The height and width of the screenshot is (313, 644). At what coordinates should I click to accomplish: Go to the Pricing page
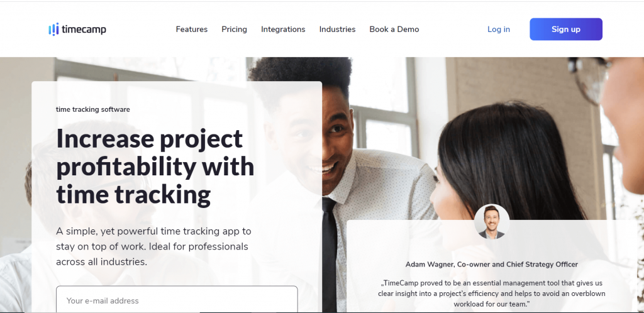point(234,29)
